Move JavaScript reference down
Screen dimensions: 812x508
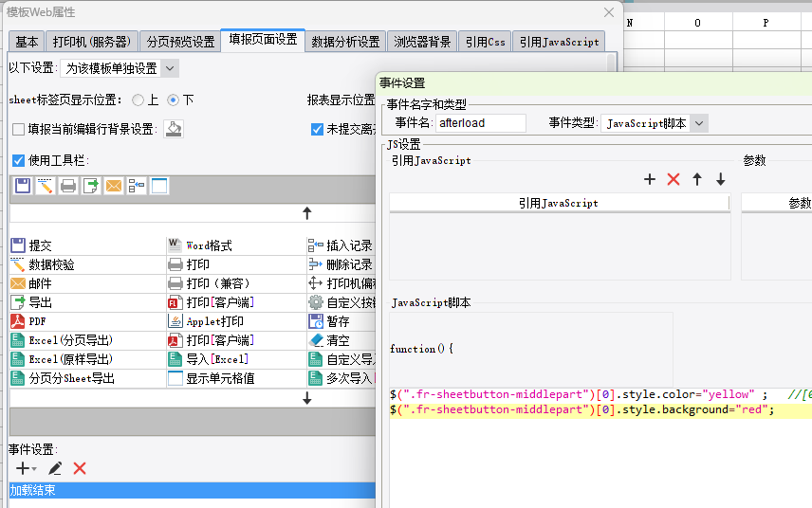point(720,179)
